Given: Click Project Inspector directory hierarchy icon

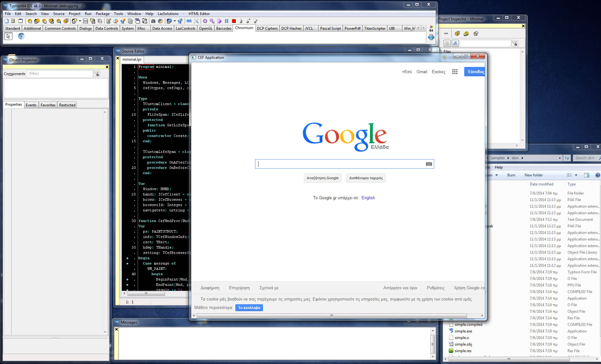Looking at the screenshot, I should (x=447, y=43).
